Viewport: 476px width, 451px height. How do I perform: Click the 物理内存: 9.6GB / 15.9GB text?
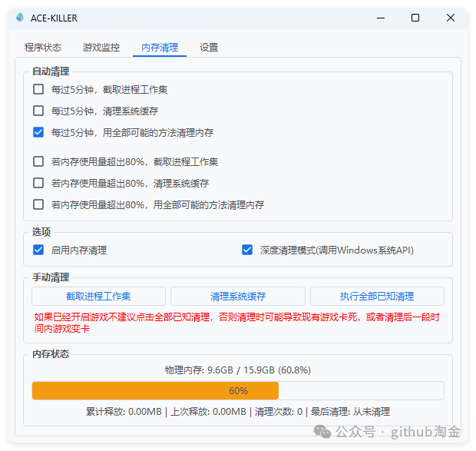point(238,370)
